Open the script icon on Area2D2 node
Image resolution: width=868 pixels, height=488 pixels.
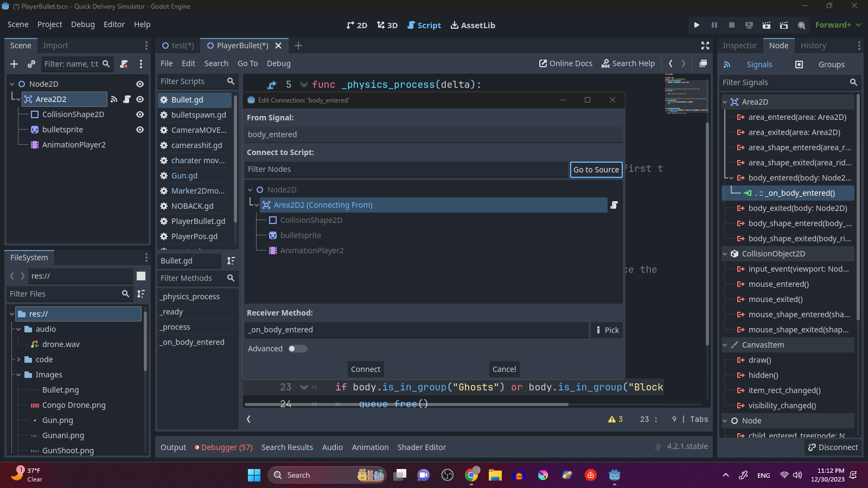coord(126,99)
